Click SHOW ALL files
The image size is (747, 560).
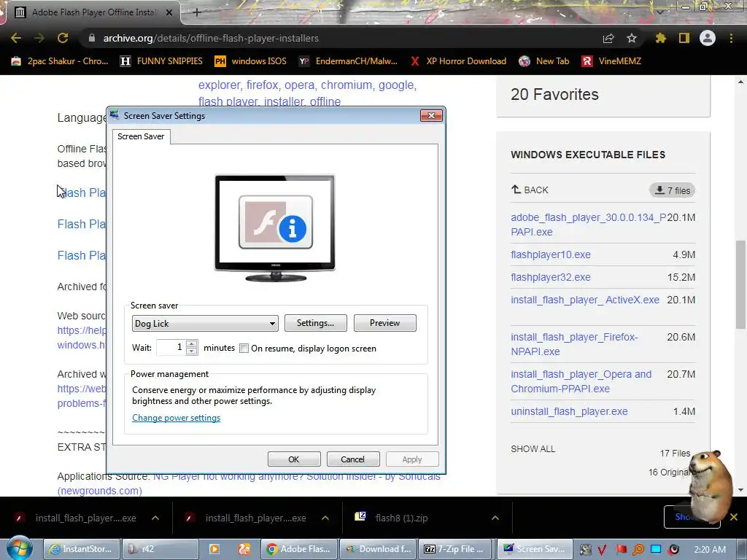[533, 449]
